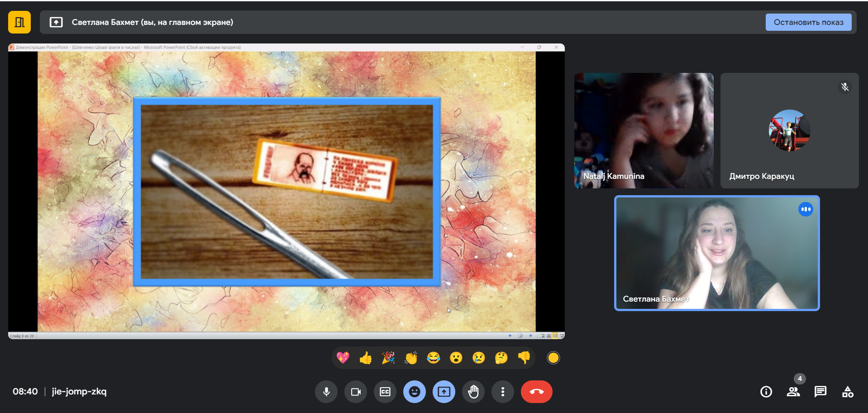
Task: Leave the call
Action: (536, 392)
